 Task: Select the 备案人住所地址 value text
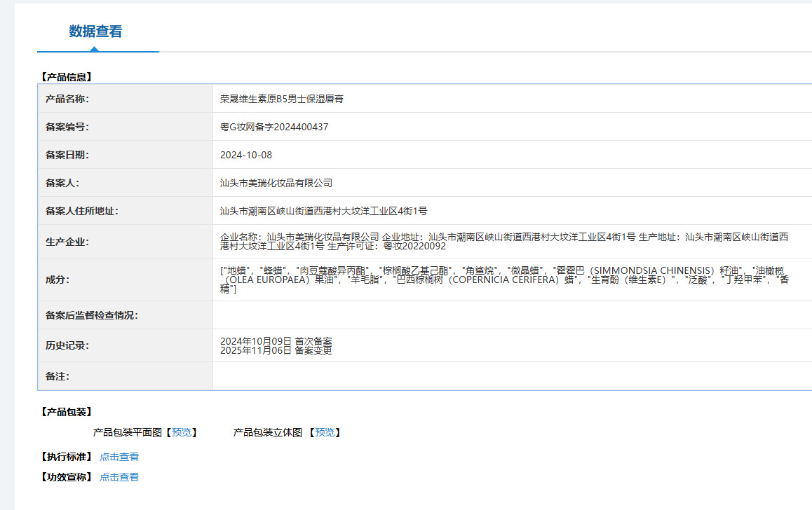(324, 211)
